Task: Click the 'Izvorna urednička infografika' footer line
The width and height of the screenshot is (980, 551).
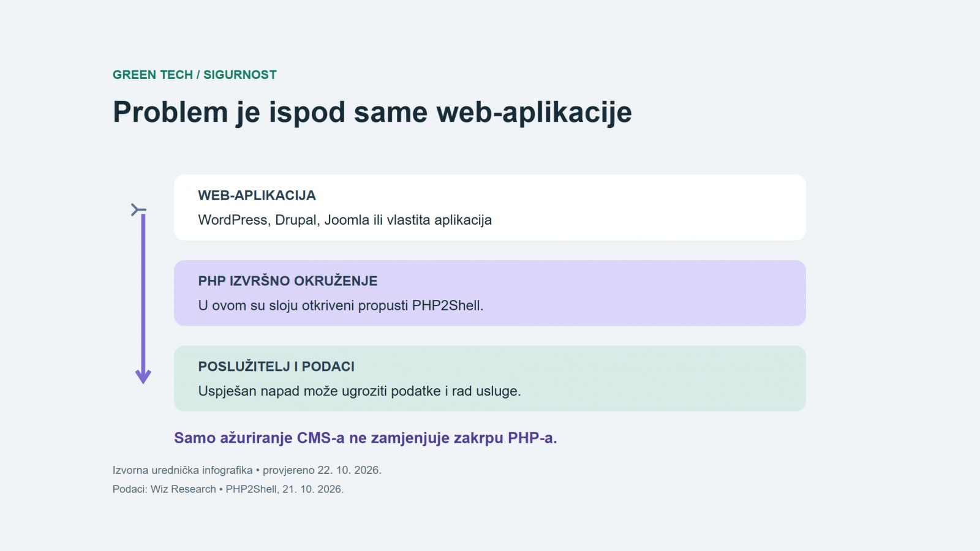Action: [247, 470]
